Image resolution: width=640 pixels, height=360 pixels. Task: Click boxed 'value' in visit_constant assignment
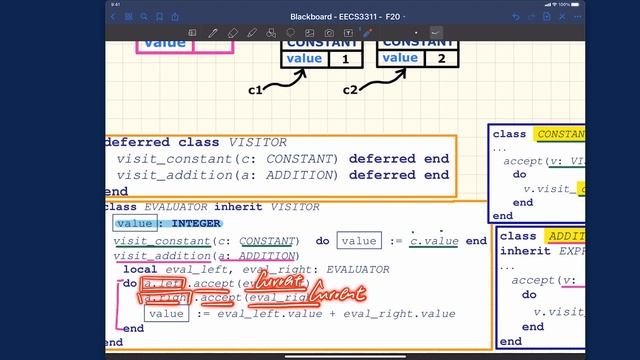pos(359,241)
